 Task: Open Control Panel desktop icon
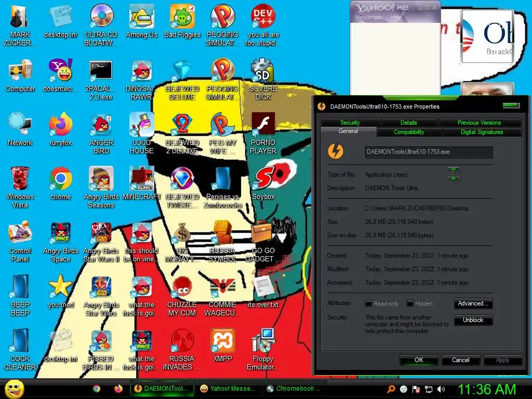point(20,241)
